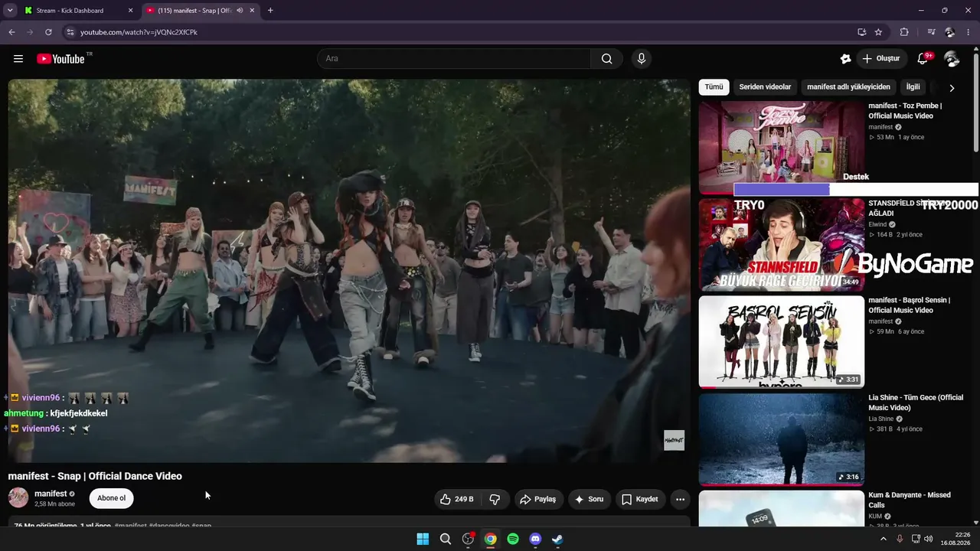The height and width of the screenshot is (551, 980).
Task: Open Discord from the taskbar
Action: tap(535, 539)
